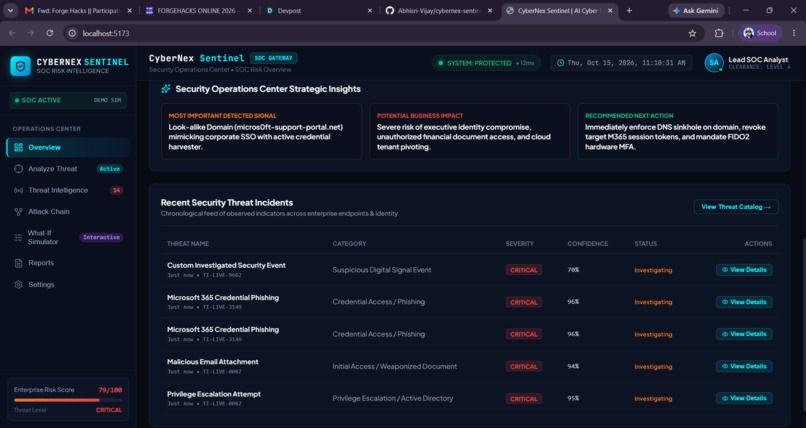Screen dimensions: 806x428
Task: Click the Active badge on Analyze Threat
Action: (x=109, y=169)
